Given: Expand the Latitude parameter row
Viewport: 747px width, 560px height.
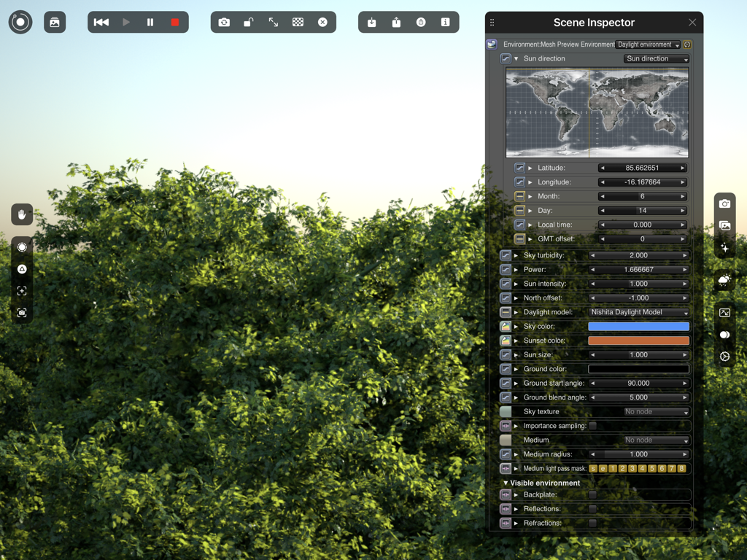Looking at the screenshot, I should click(x=530, y=168).
